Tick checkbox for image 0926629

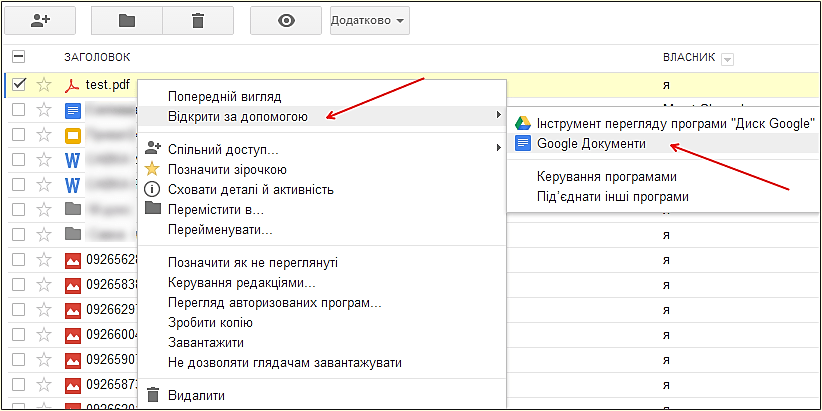point(18,309)
